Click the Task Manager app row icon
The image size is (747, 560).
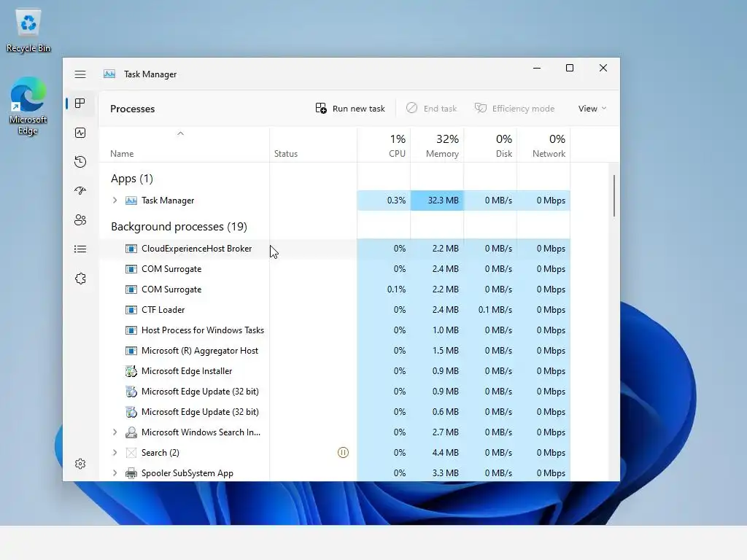[131, 201]
